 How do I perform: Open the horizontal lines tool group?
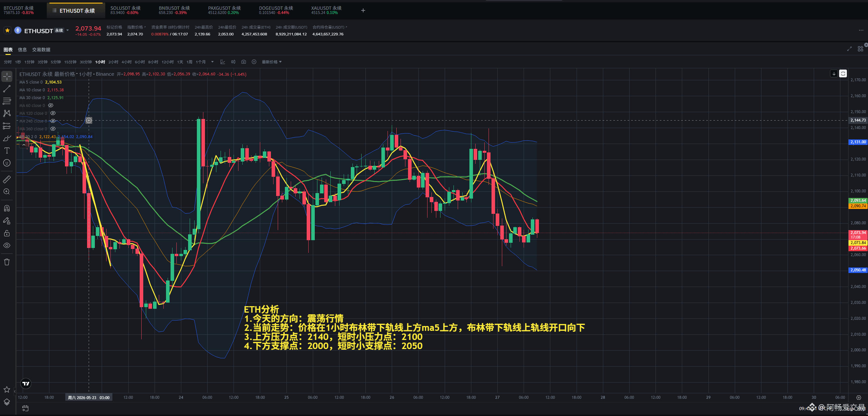tap(7, 101)
